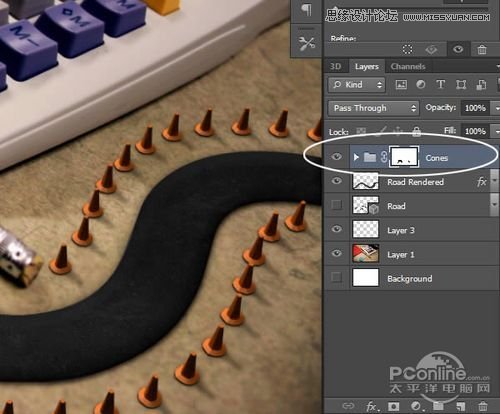This screenshot has height=414, width=500.
Task: Select the Background layer thumbnail
Action: point(366,277)
